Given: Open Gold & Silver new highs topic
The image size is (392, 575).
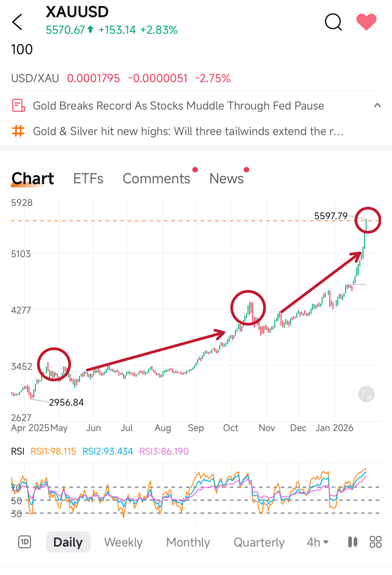Looking at the screenshot, I should (188, 131).
